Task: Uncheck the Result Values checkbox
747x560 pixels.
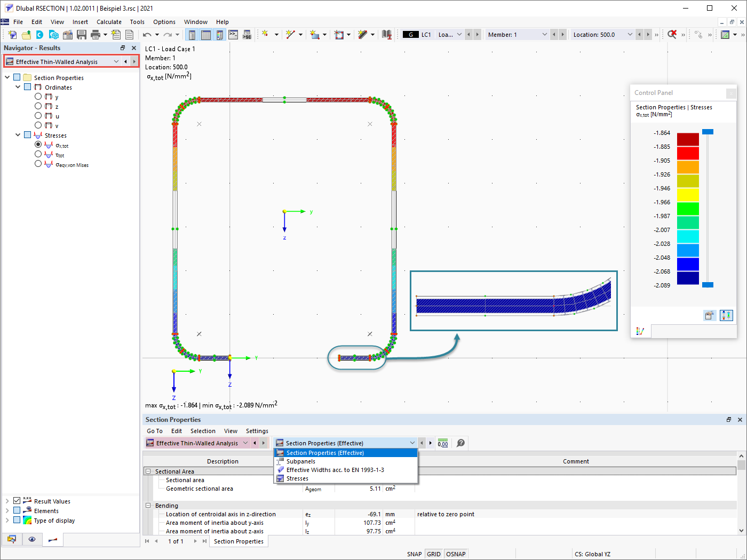Action: pos(17,501)
